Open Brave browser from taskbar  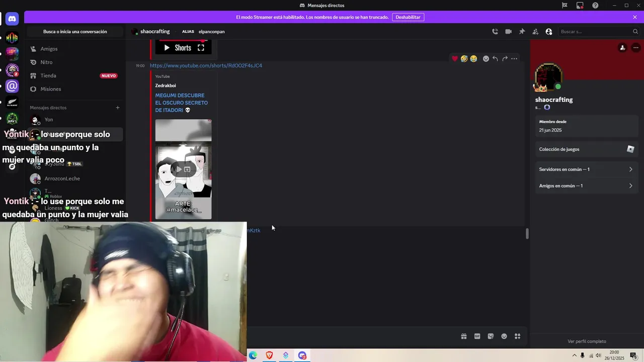[269, 355]
